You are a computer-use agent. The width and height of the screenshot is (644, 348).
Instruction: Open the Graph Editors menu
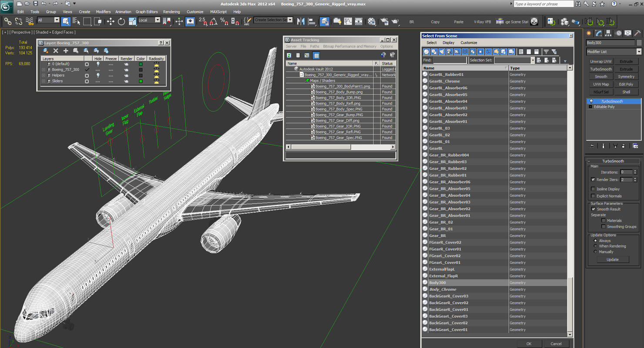point(147,12)
